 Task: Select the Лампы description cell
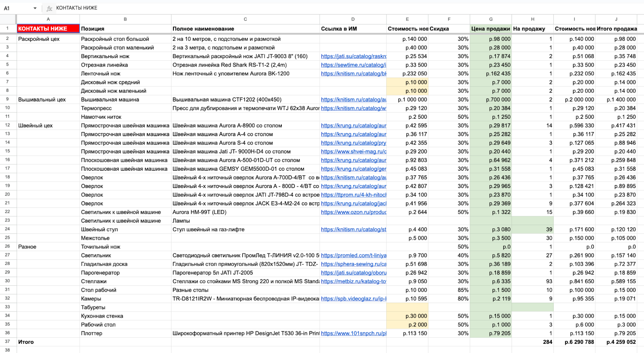tap(246, 221)
